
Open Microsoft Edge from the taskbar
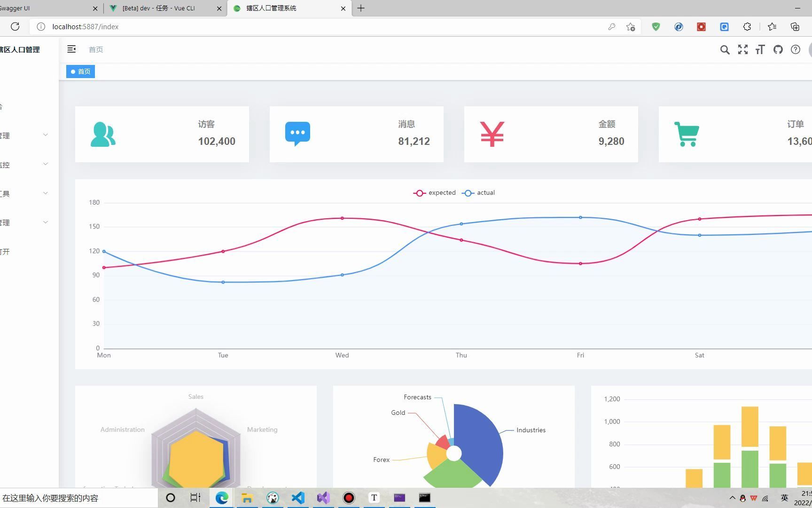coord(222,498)
